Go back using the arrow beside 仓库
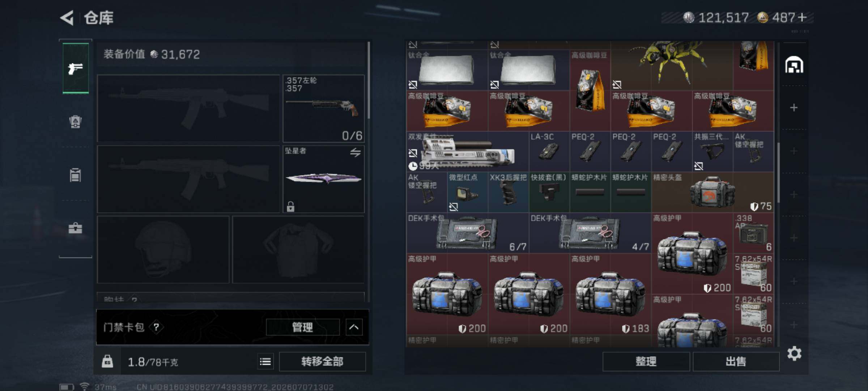 tap(67, 18)
